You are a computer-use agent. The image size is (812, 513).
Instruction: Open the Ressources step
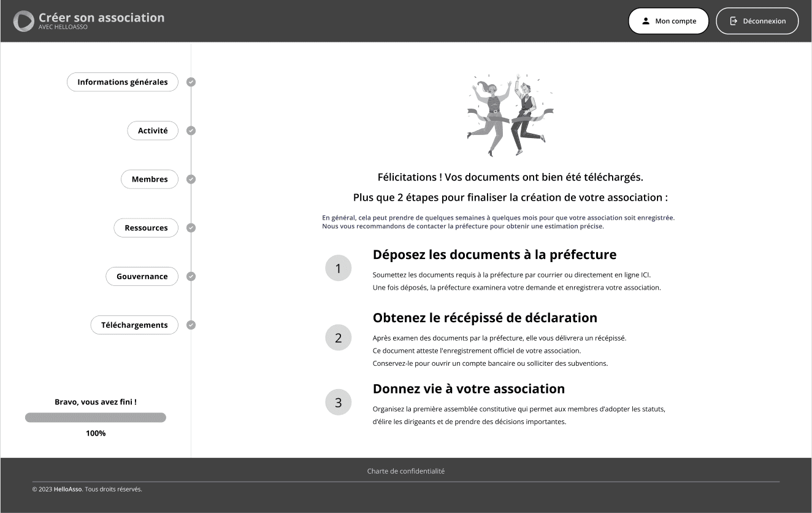(146, 228)
